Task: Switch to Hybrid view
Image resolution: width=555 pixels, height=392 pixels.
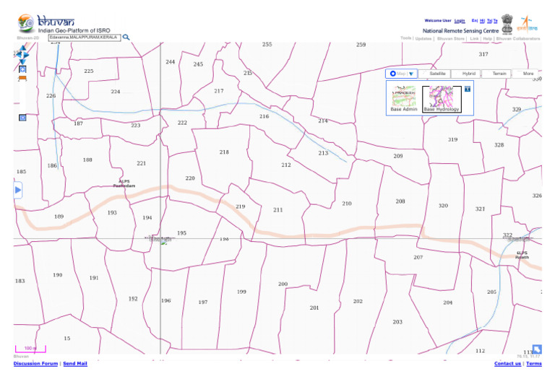Action: [466, 74]
